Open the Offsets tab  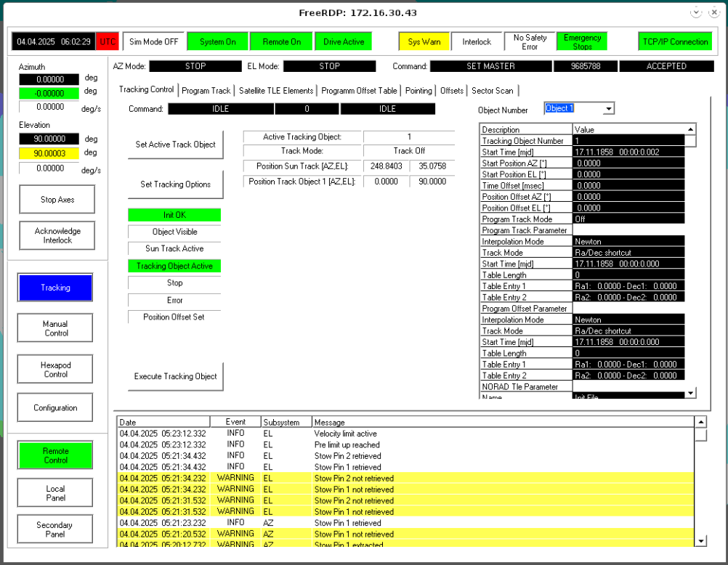pyautogui.click(x=452, y=91)
